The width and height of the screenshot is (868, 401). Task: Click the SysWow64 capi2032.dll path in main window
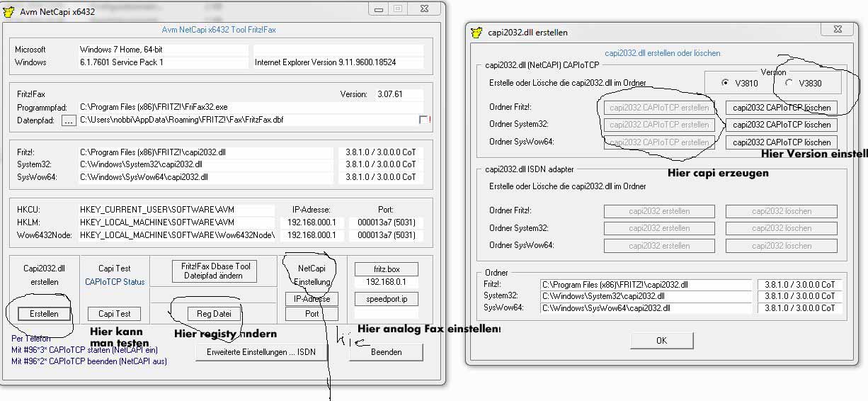[205, 176]
